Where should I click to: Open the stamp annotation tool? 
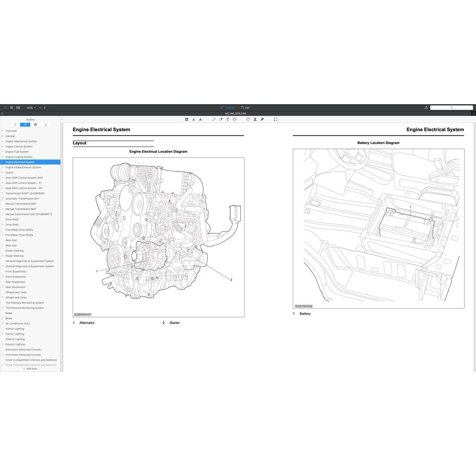[255, 119]
